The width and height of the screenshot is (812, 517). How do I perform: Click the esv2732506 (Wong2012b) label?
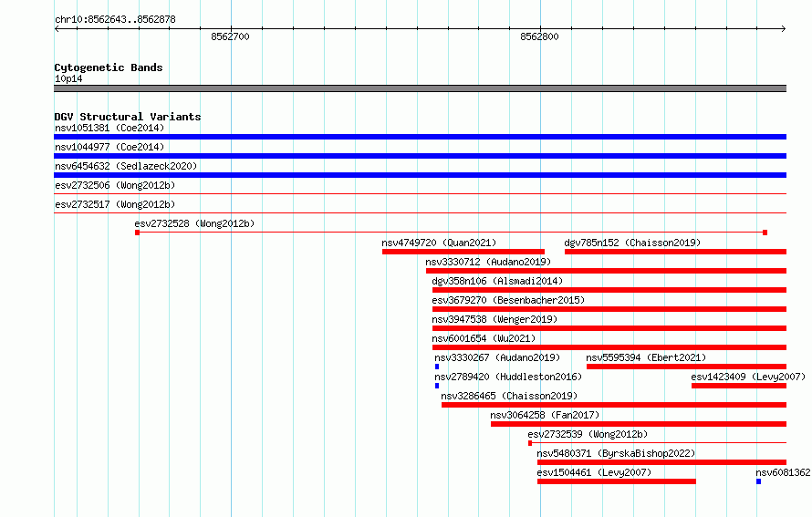115,185
